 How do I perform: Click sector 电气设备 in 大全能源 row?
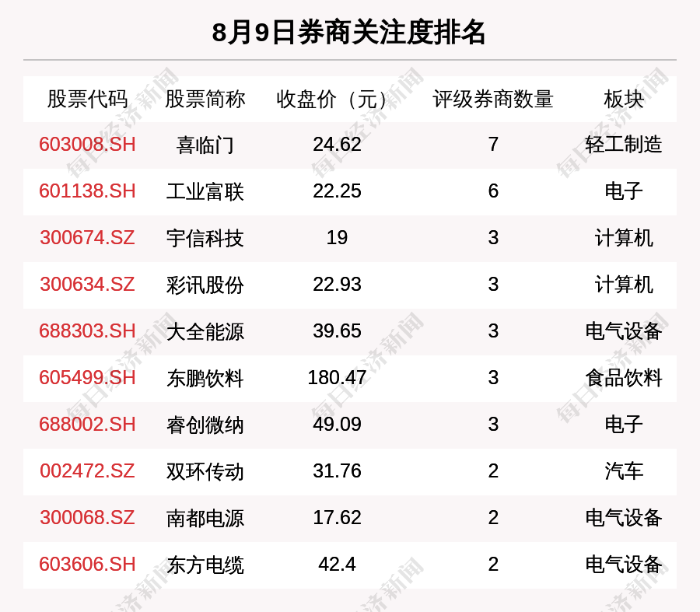624,331
